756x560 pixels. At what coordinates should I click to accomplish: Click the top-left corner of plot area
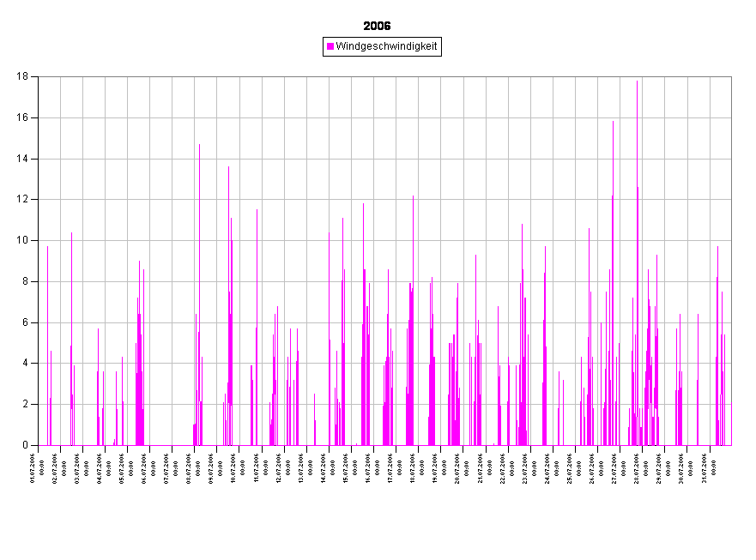click(39, 77)
